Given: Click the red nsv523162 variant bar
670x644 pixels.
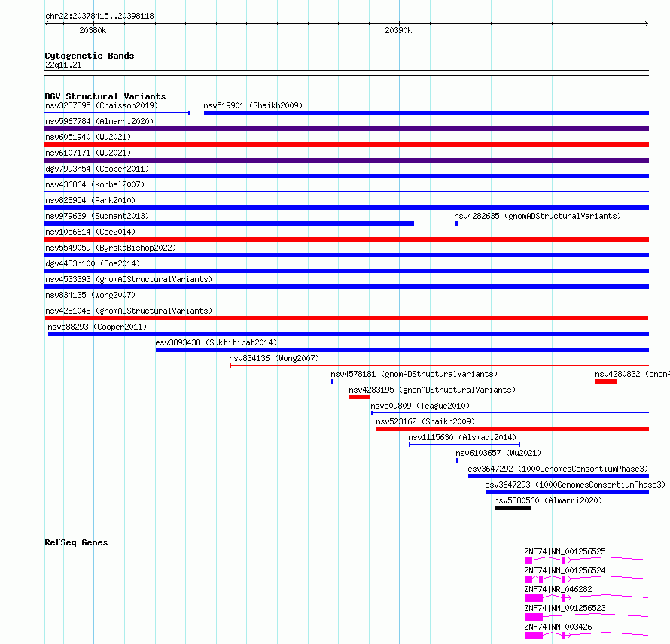Looking at the screenshot, I should 513,429.
